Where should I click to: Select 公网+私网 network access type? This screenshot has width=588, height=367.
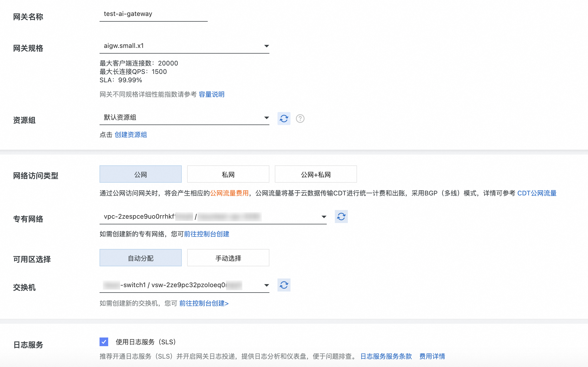point(316,174)
